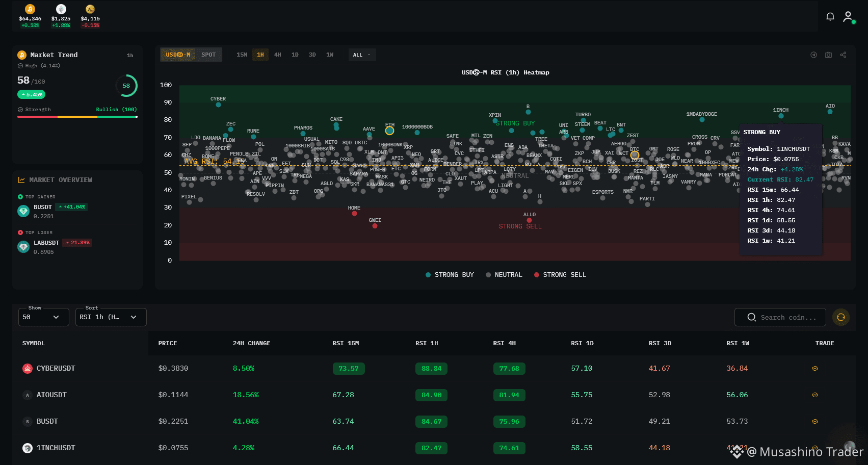Viewport: 868px width, 465px height.
Task: Toggle STRONG SELL legend item
Action: 560,275
